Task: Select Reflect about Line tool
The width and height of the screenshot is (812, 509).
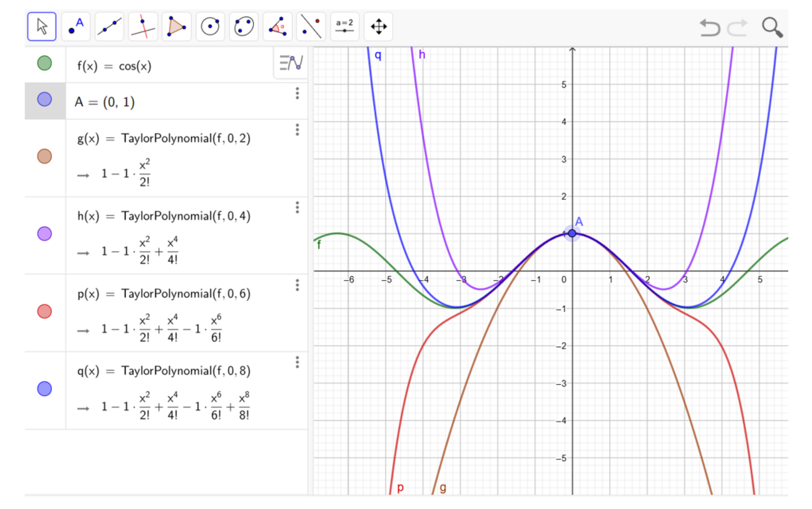Action: pos(311,27)
